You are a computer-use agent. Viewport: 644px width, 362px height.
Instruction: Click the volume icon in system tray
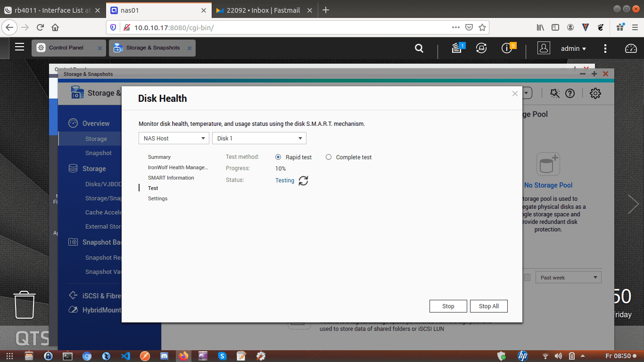[559, 356]
